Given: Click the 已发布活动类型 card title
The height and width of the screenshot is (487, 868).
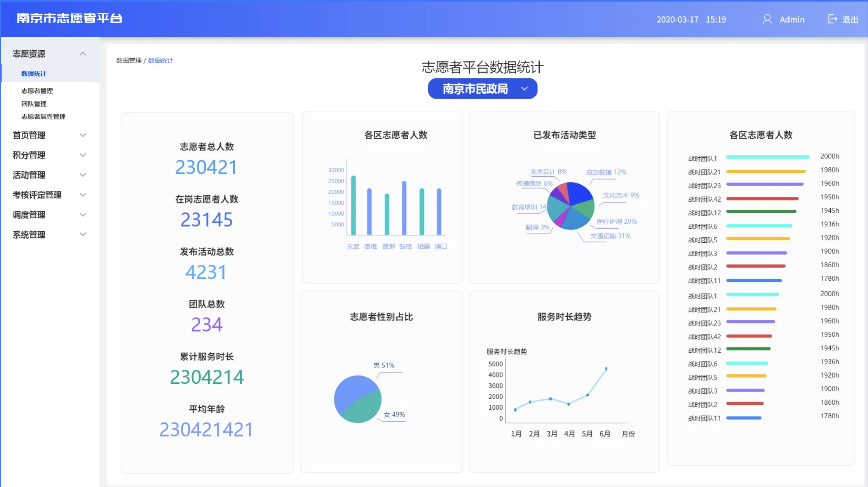Looking at the screenshot, I should (564, 135).
